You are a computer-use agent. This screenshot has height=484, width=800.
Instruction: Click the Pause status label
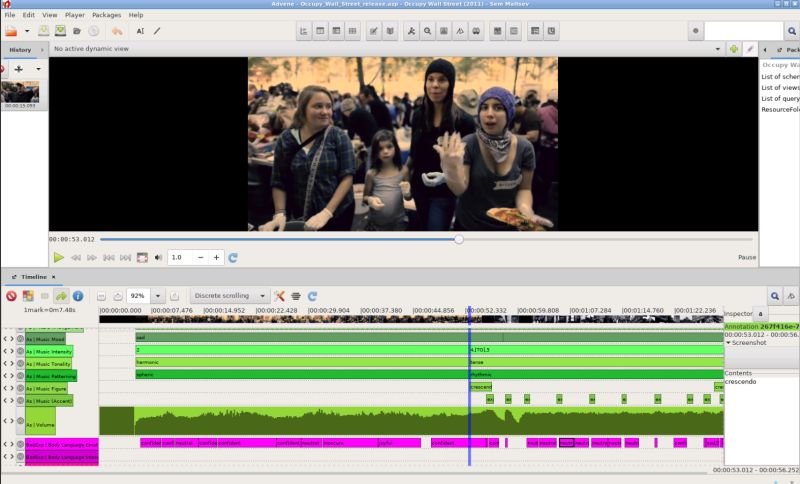[746, 257]
